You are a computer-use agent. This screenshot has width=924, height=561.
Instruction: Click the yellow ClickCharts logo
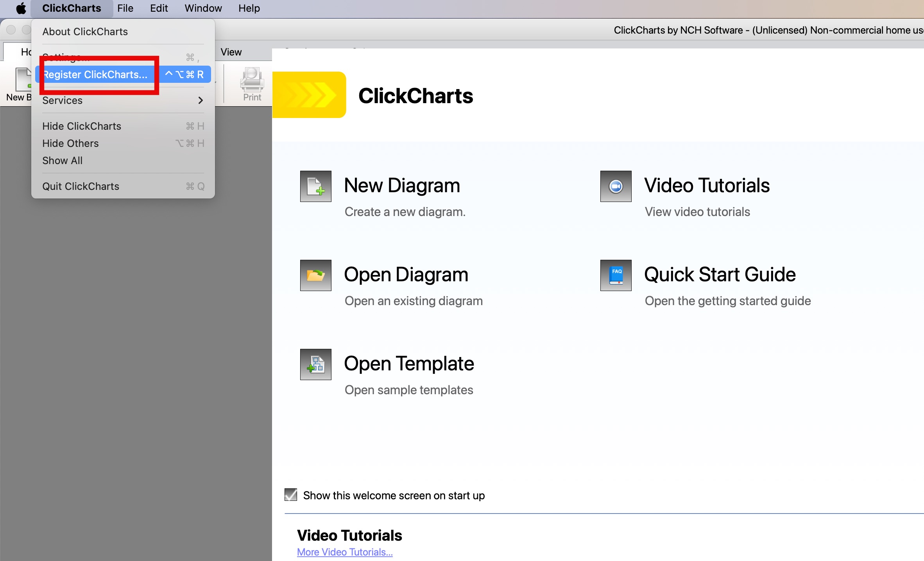(309, 95)
